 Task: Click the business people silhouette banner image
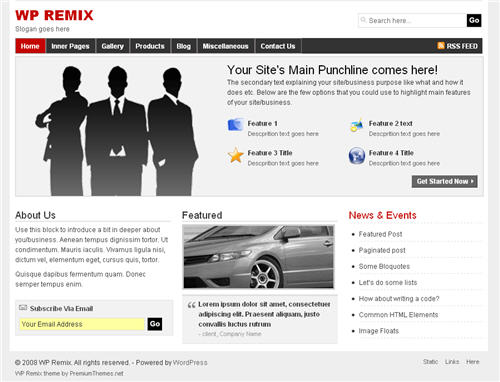pyautogui.click(x=117, y=130)
